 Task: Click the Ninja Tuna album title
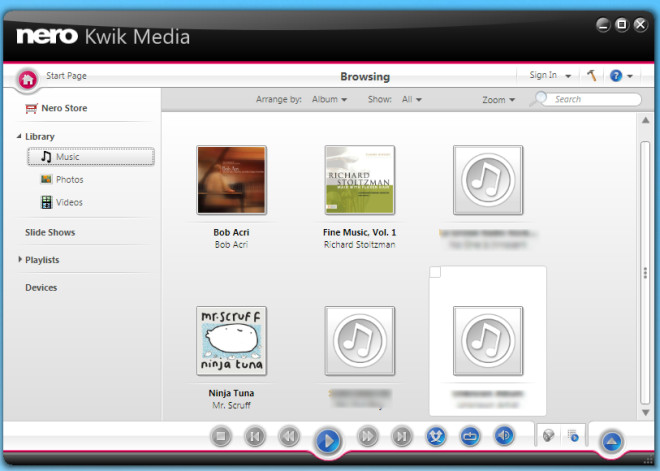[231, 393]
